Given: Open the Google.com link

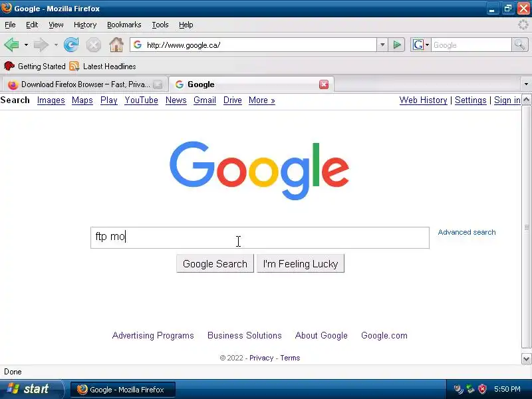Looking at the screenshot, I should click(x=384, y=336).
